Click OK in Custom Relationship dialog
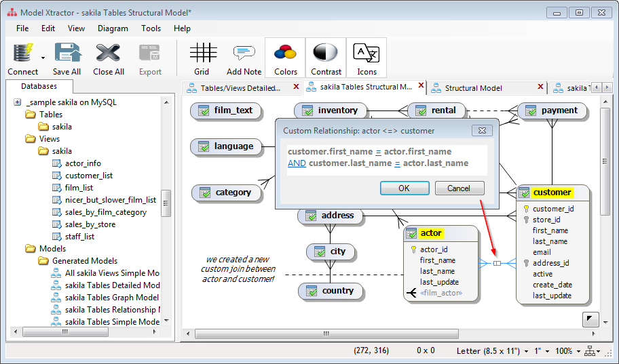619x364 pixels. 405,188
